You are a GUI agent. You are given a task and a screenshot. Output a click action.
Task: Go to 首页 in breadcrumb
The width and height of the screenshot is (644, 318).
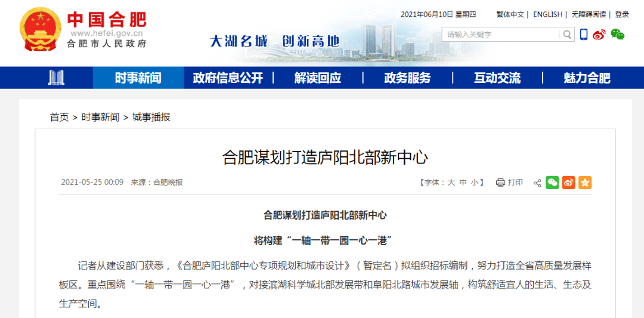pos(60,118)
